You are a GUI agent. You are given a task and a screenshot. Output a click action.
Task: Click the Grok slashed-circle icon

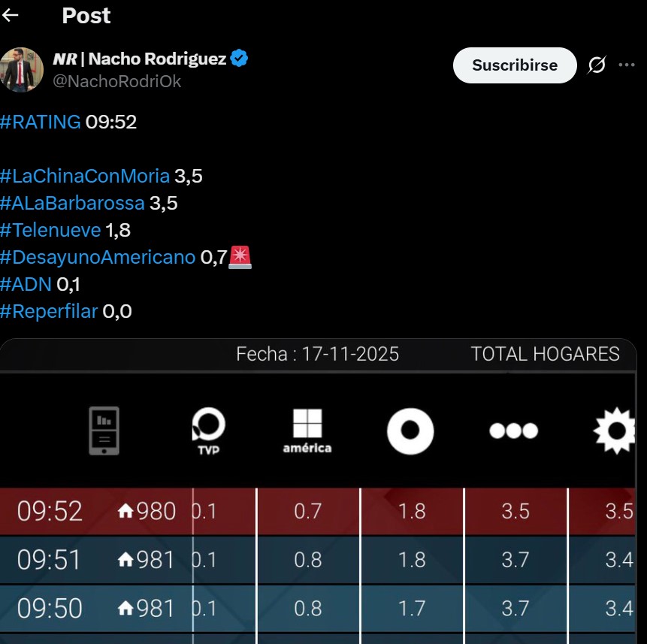pos(597,65)
